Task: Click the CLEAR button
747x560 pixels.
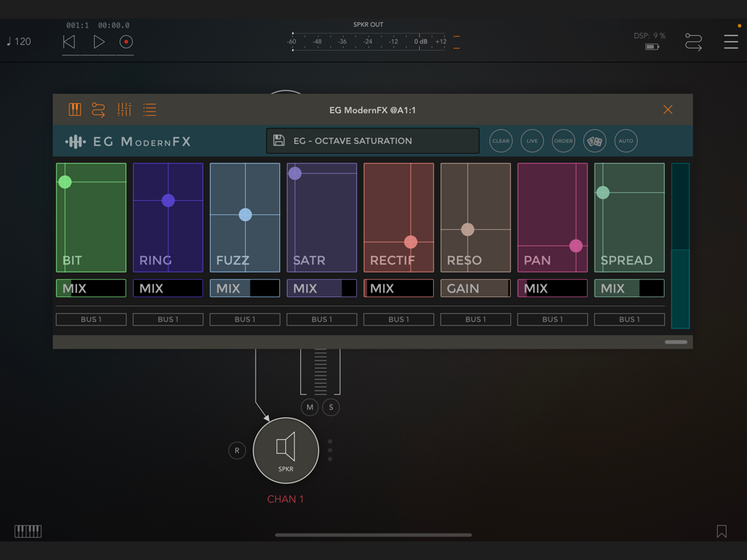Action: pos(500,141)
